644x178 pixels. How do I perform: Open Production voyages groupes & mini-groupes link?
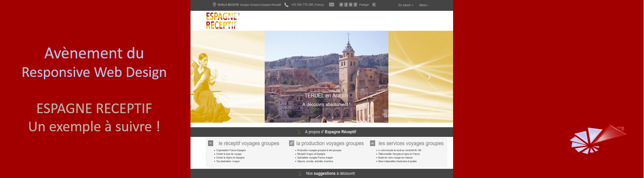click(x=319, y=150)
